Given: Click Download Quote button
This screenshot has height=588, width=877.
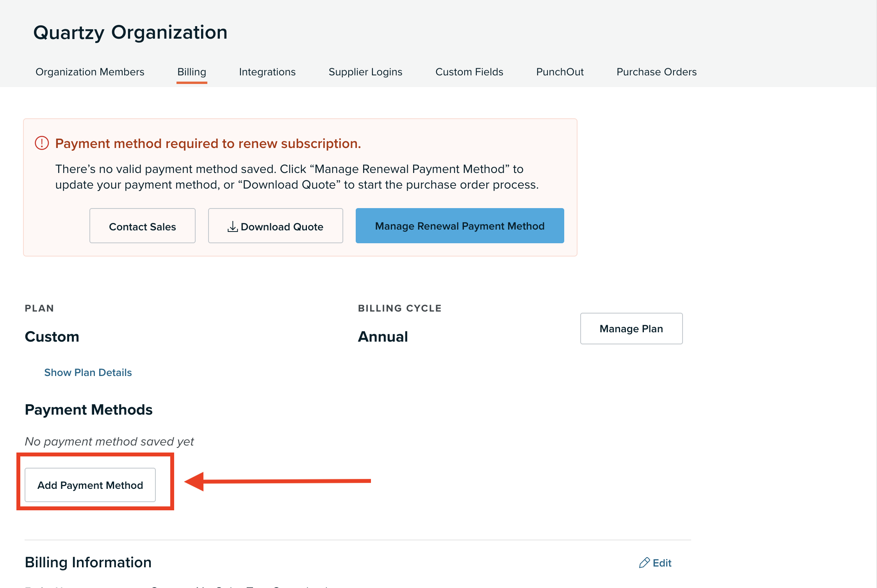Looking at the screenshot, I should (x=276, y=226).
